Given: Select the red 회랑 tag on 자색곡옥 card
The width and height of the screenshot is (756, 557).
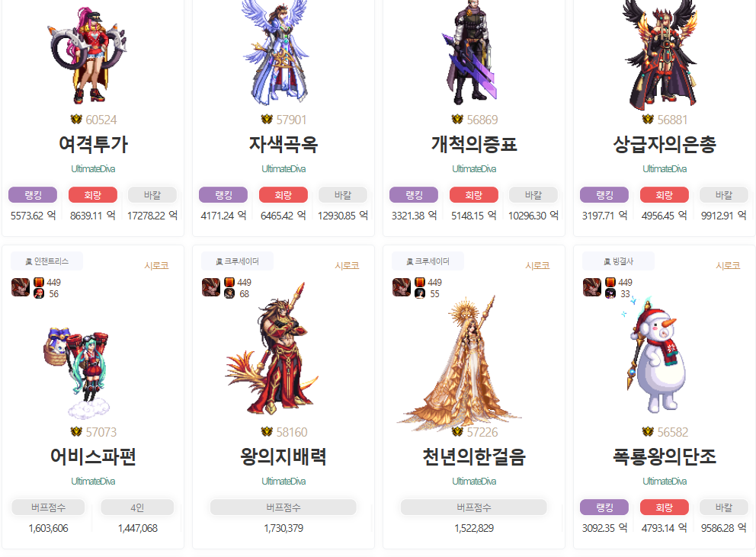Looking at the screenshot, I should pos(283,195).
